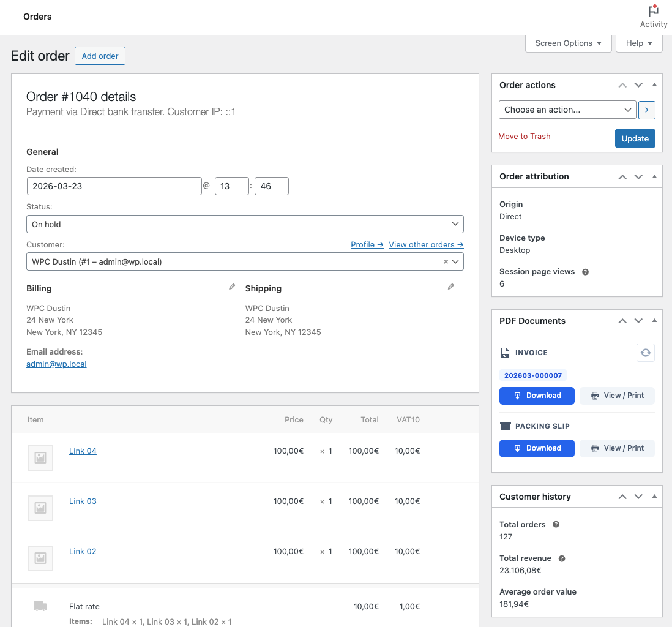Click the Shipping edit pencil icon

click(451, 287)
